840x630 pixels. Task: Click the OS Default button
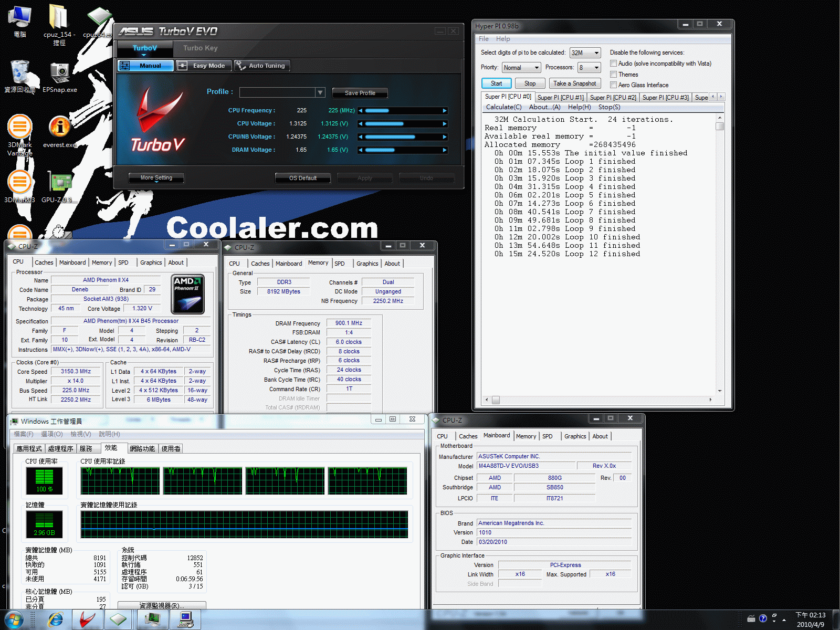click(x=303, y=178)
